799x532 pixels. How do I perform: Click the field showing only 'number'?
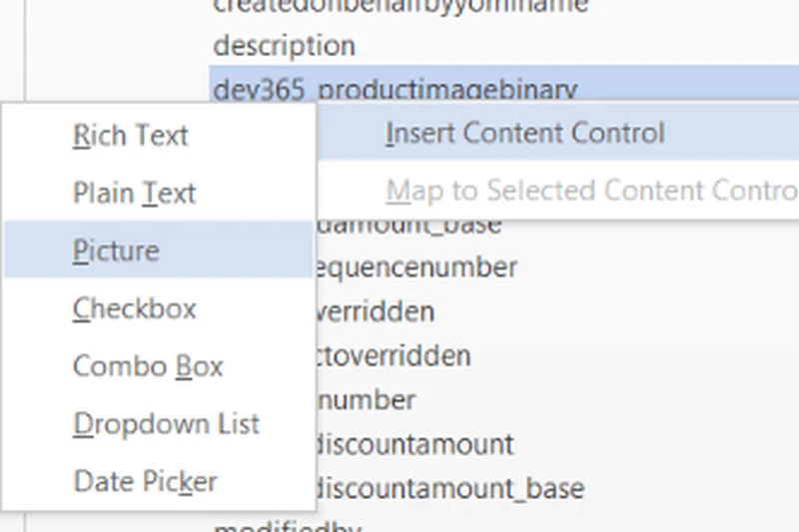(x=366, y=399)
